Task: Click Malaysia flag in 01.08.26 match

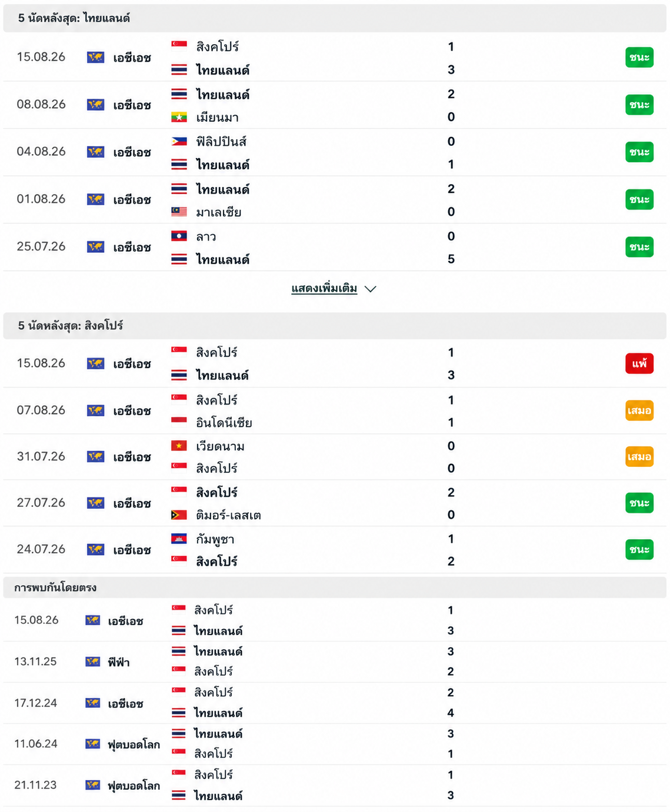Action: tap(179, 212)
